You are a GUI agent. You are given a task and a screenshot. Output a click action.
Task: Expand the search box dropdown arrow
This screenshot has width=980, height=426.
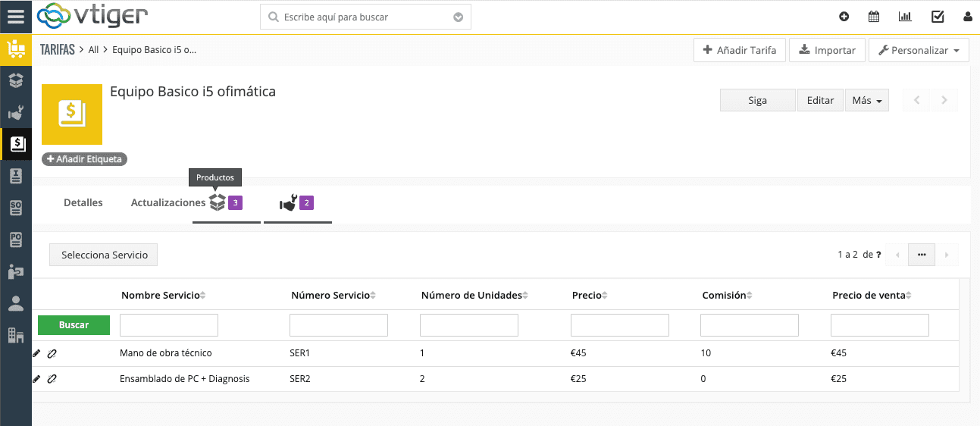point(458,17)
